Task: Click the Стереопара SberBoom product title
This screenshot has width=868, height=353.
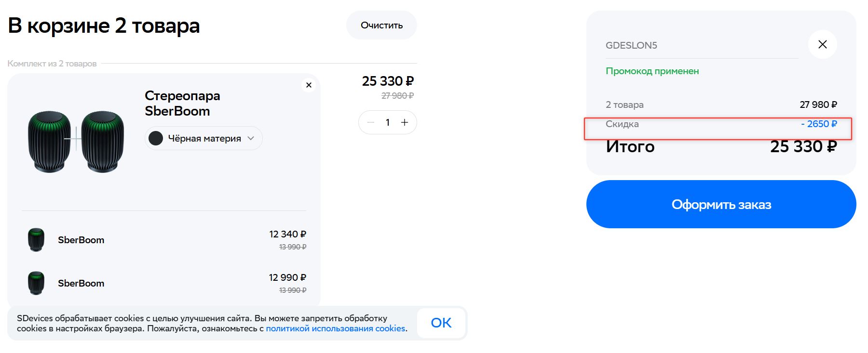Action: point(182,103)
